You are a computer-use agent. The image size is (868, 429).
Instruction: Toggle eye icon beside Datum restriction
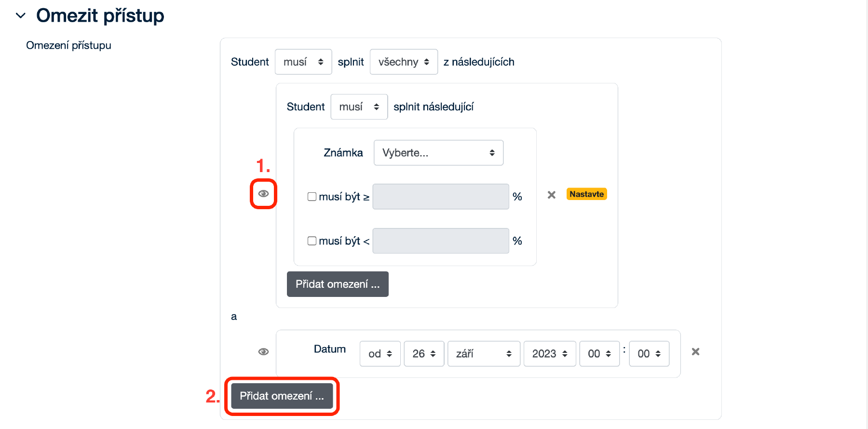click(263, 352)
